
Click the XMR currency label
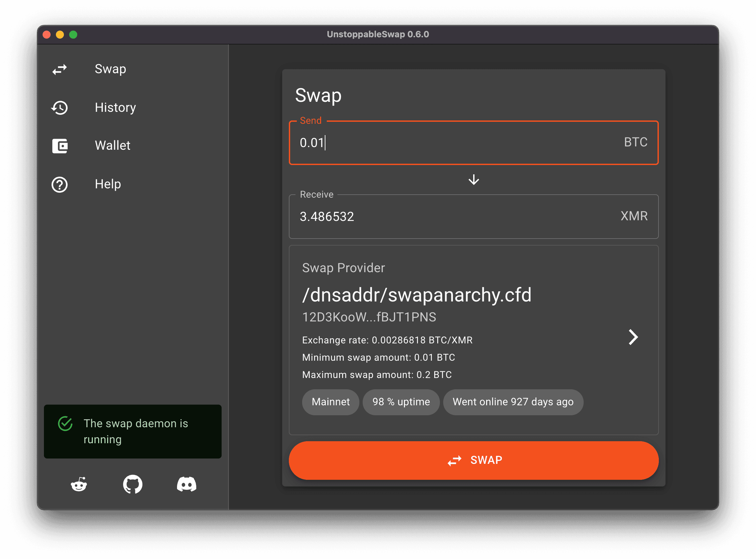[634, 216]
